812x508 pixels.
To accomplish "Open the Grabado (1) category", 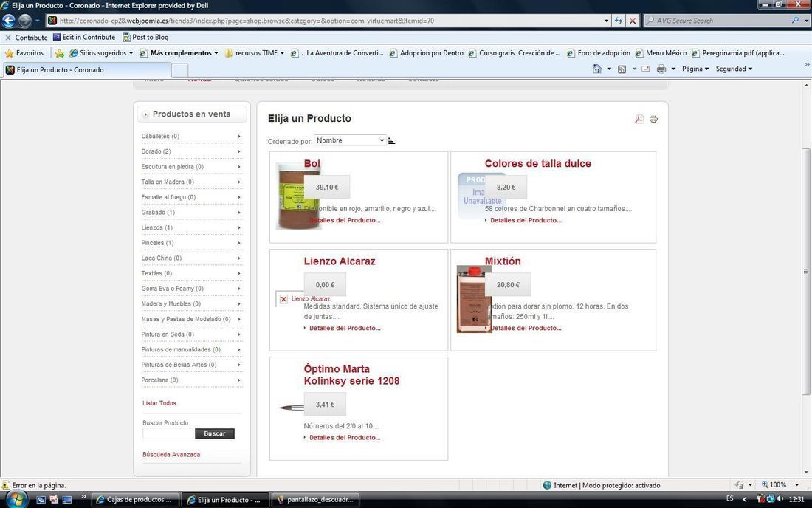I will click(191, 213).
